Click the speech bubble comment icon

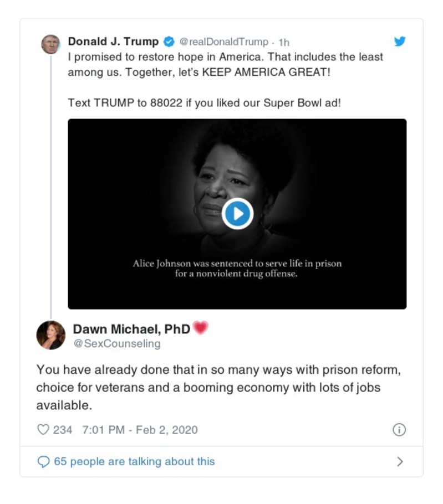pyautogui.click(x=44, y=461)
